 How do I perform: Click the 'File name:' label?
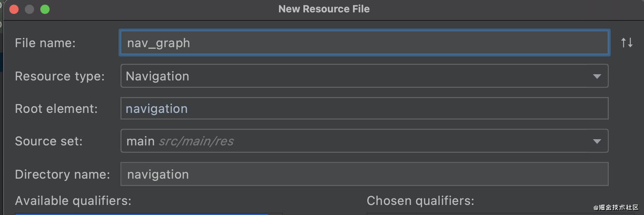click(45, 43)
